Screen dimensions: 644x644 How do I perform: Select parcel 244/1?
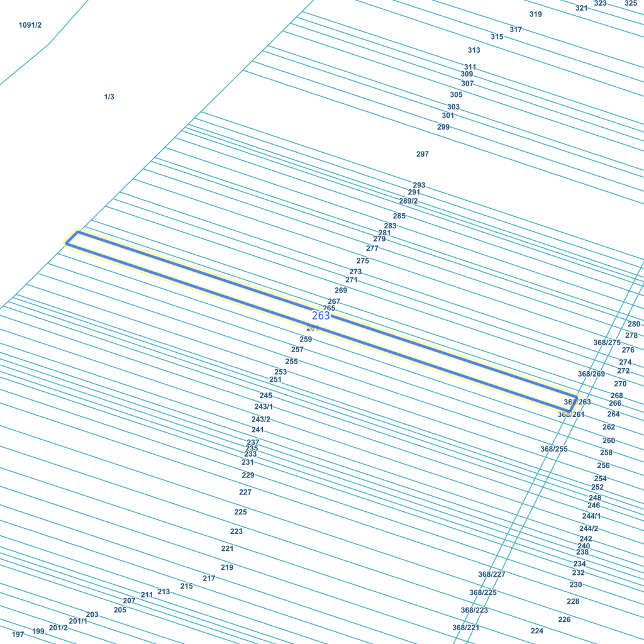[591, 516]
